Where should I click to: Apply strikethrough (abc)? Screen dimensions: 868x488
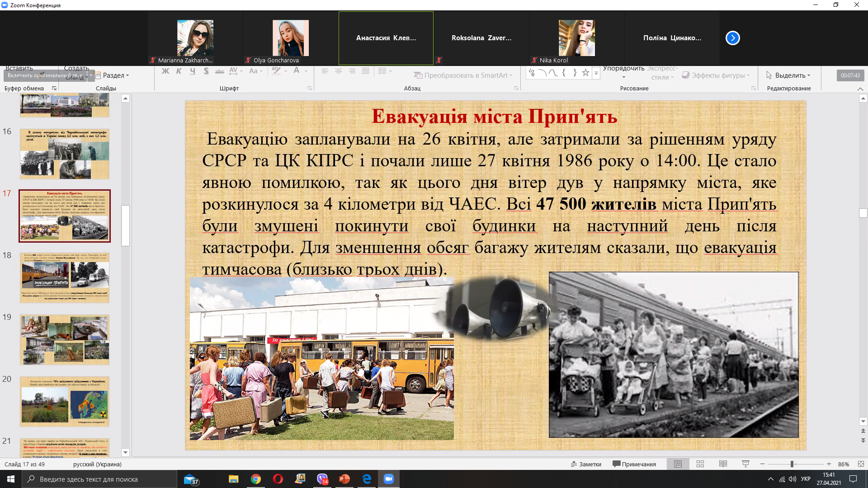pos(220,71)
